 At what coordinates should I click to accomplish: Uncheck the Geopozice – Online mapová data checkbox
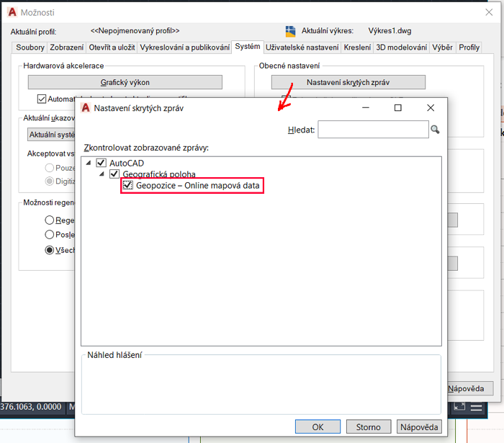(127, 186)
